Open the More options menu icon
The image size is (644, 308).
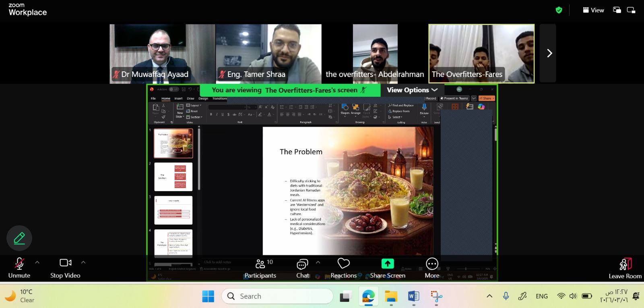point(432,264)
